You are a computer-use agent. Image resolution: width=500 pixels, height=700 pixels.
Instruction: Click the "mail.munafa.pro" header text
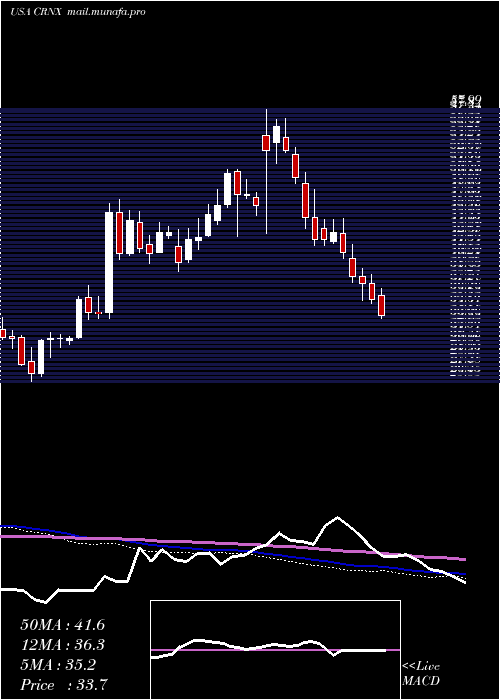pos(106,12)
